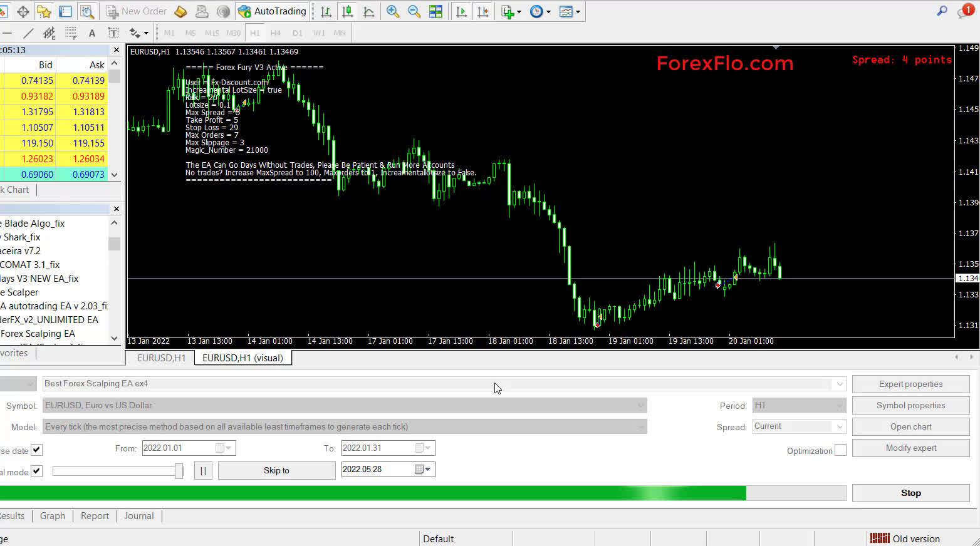Open the Spread dropdown showing Current
This screenshot has width=980, height=546.
[x=840, y=426]
